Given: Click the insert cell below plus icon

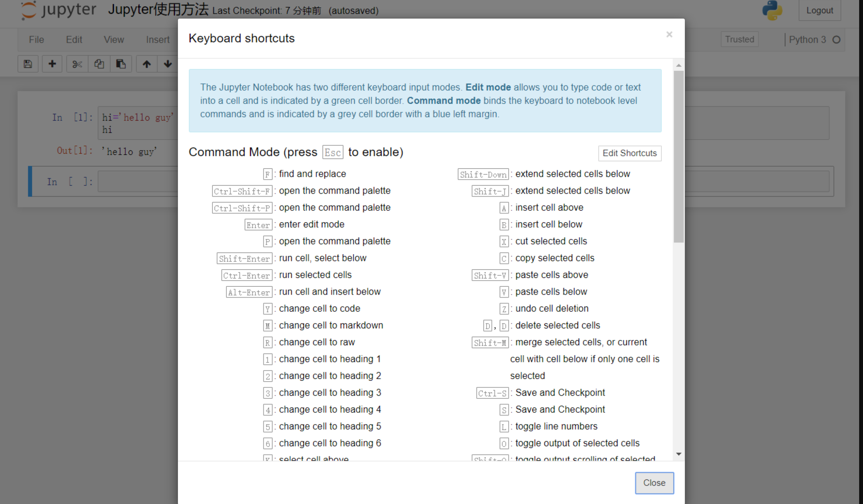Looking at the screenshot, I should (x=52, y=64).
